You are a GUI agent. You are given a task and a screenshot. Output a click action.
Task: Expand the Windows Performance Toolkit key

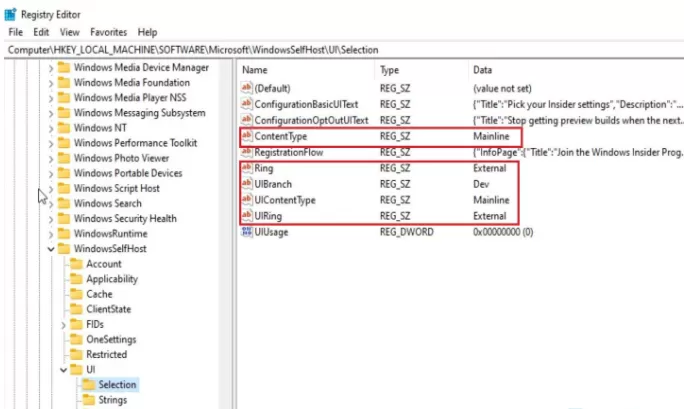tap(51, 143)
